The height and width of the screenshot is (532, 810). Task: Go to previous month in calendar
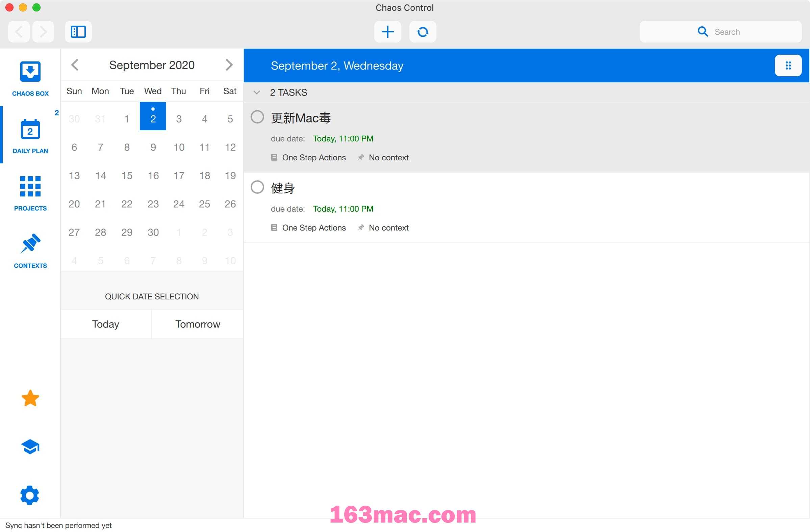(75, 64)
